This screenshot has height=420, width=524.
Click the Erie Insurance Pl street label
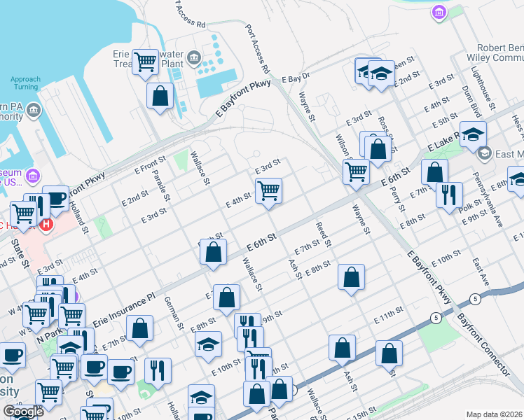click(x=124, y=310)
